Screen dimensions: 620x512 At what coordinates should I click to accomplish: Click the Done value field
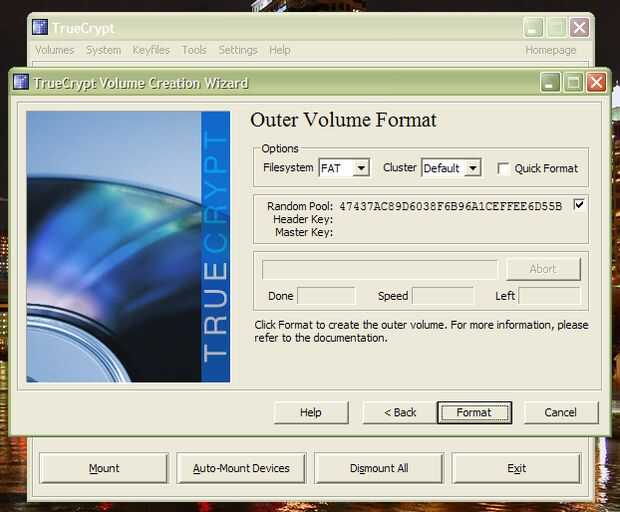click(326, 296)
